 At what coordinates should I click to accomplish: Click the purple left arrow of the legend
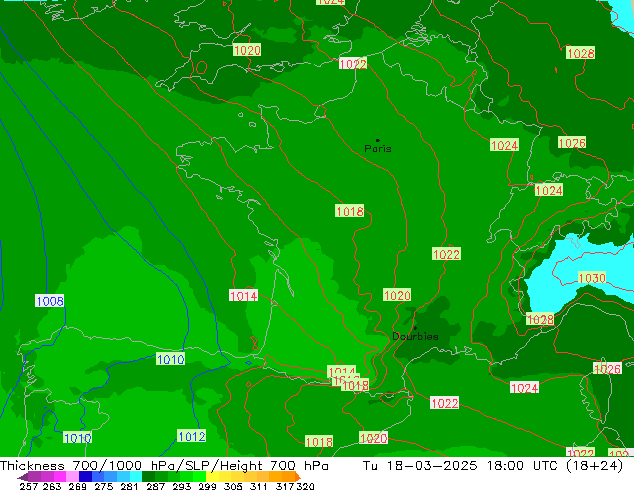click(x=23, y=477)
